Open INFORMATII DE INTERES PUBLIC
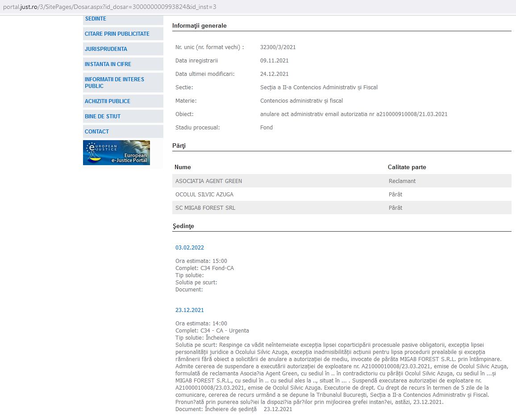 point(114,83)
